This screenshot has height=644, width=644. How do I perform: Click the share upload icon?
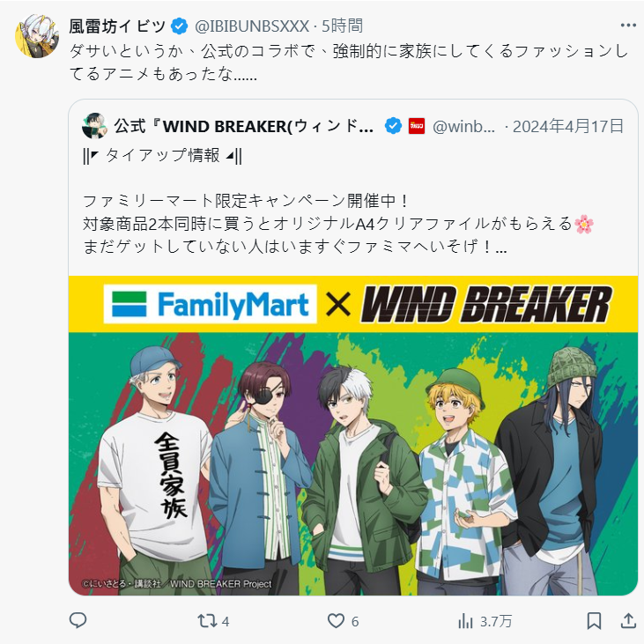tap(628, 620)
